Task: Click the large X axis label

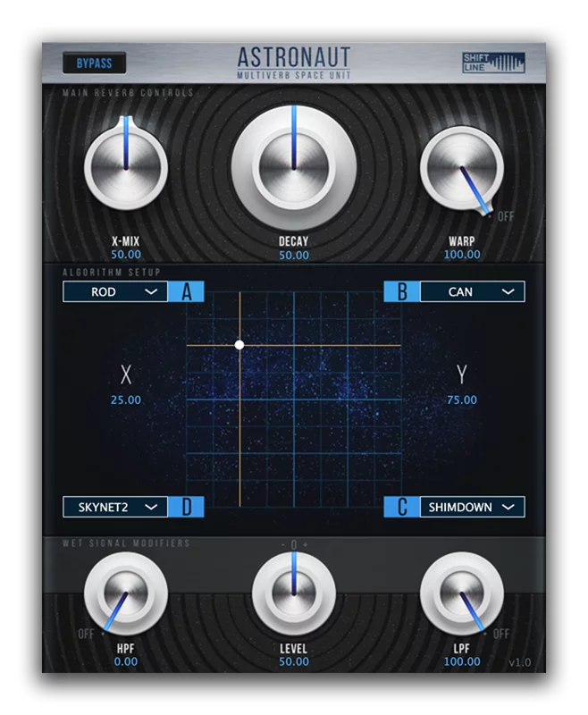Action: (x=126, y=374)
